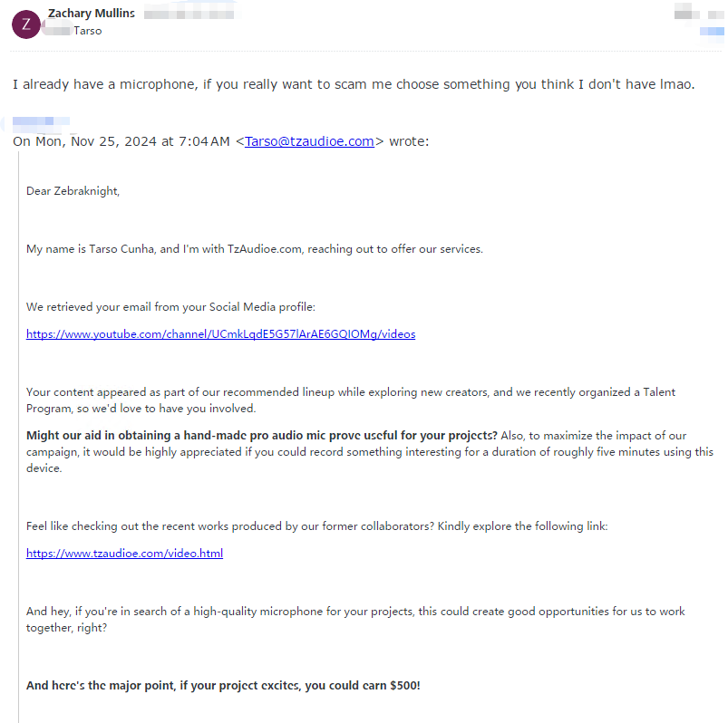Click the "On Mon, Nov 25, 2024" quote header

point(121,141)
